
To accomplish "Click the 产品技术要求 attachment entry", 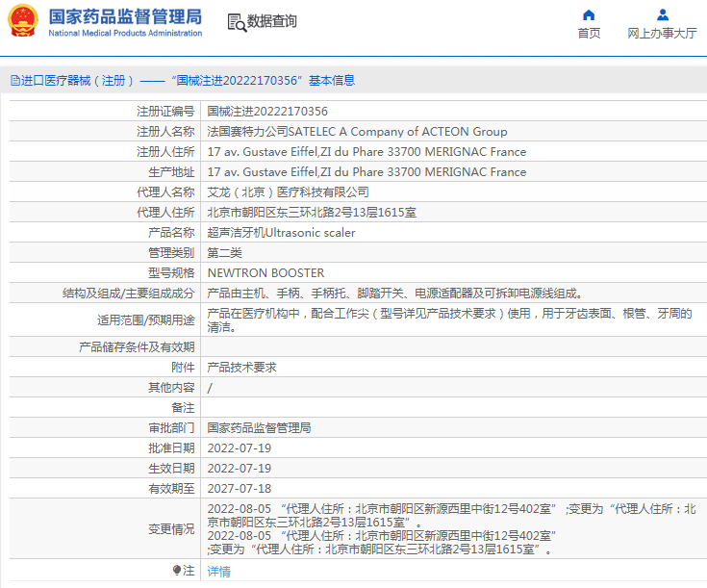I will click(241, 367).
